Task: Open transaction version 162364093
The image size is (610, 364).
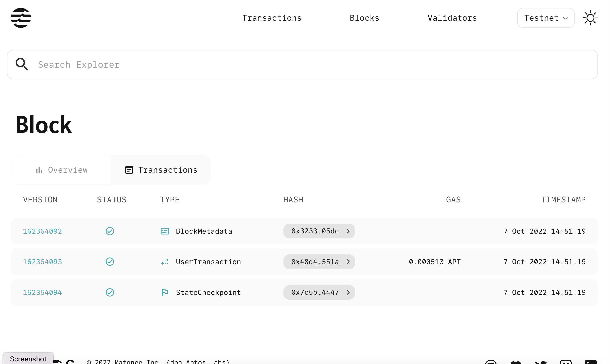Action: click(x=42, y=262)
